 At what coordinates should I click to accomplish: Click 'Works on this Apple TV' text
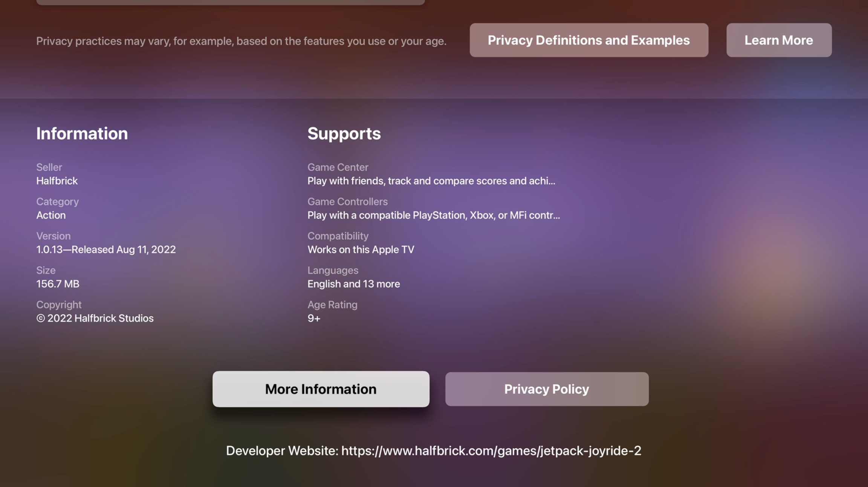361,250
